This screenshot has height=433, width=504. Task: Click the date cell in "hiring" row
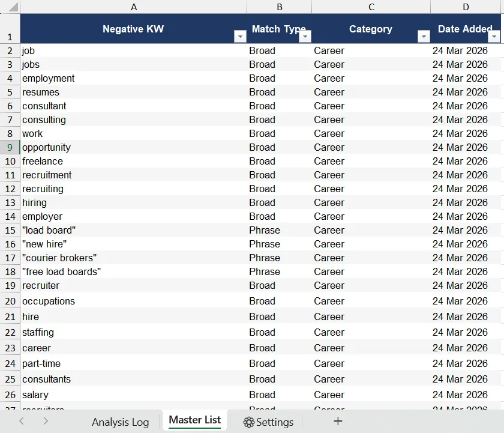(466, 202)
